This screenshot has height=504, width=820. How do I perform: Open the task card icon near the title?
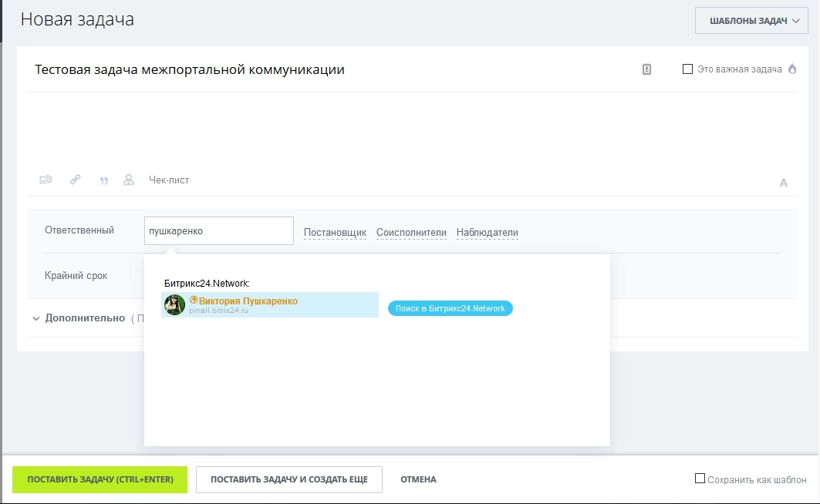[646, 69]
